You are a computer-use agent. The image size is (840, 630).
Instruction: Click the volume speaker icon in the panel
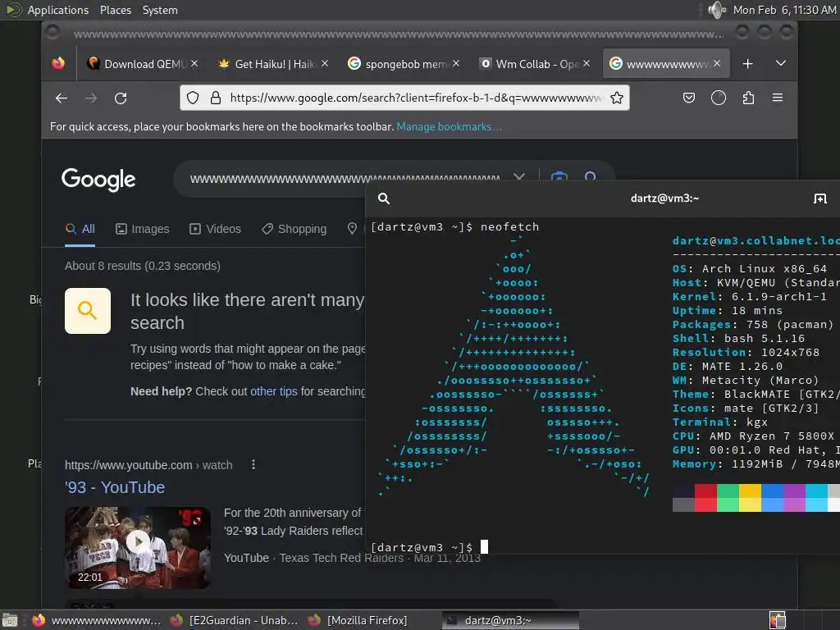[716, 10]
